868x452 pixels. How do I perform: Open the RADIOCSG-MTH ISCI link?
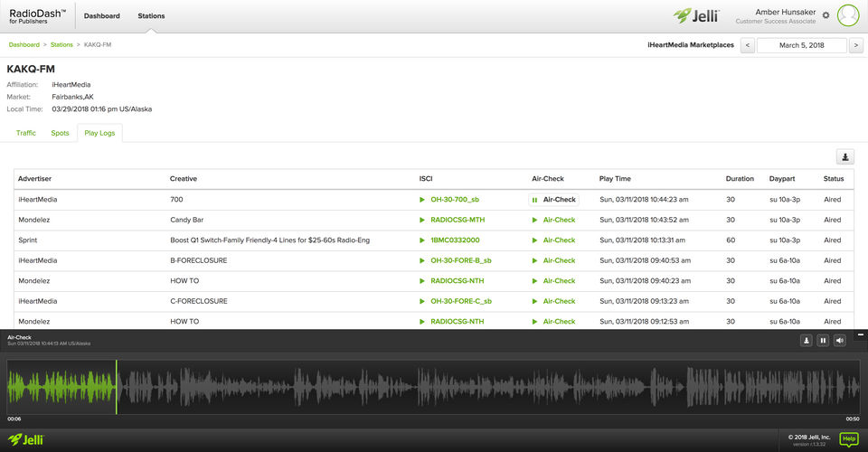coord(458,221)
